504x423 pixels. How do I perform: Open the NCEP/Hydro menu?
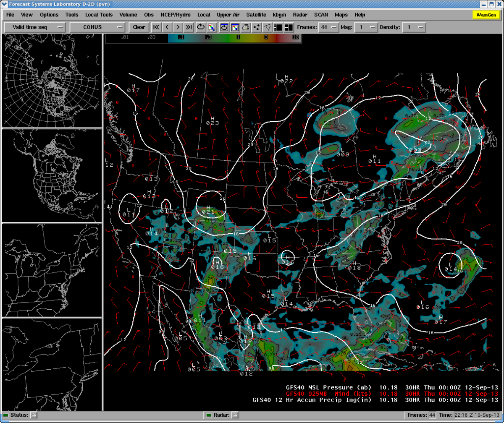click(175, 15)
